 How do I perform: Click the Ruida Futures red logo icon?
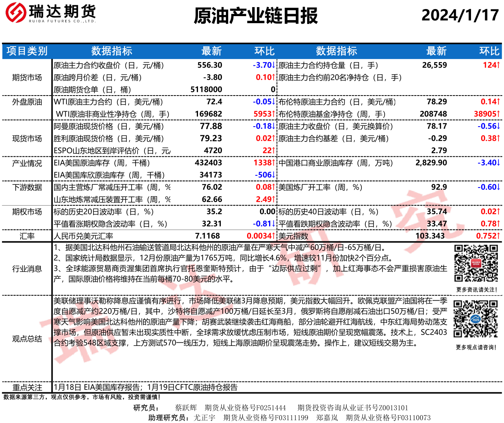click(x=16, y=13)
